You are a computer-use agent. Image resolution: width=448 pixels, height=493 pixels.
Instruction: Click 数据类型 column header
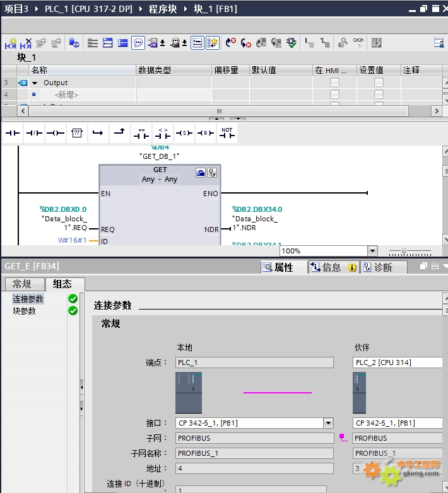point(174,70)
